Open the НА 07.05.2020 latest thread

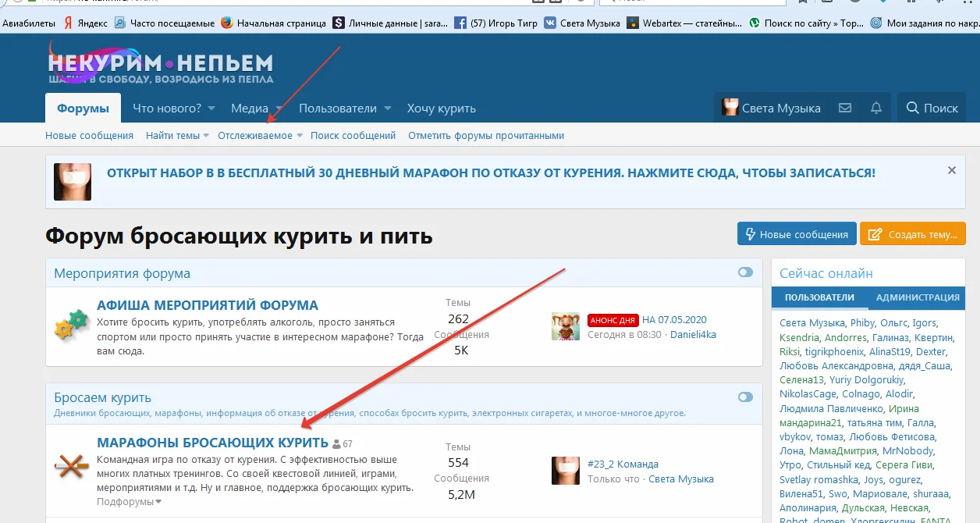(x=674, y=320)
